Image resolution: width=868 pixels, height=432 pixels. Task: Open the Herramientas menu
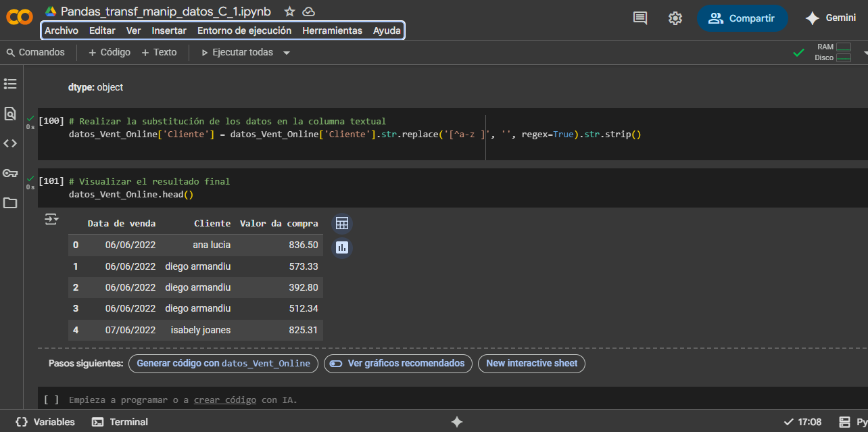point(332,30)
